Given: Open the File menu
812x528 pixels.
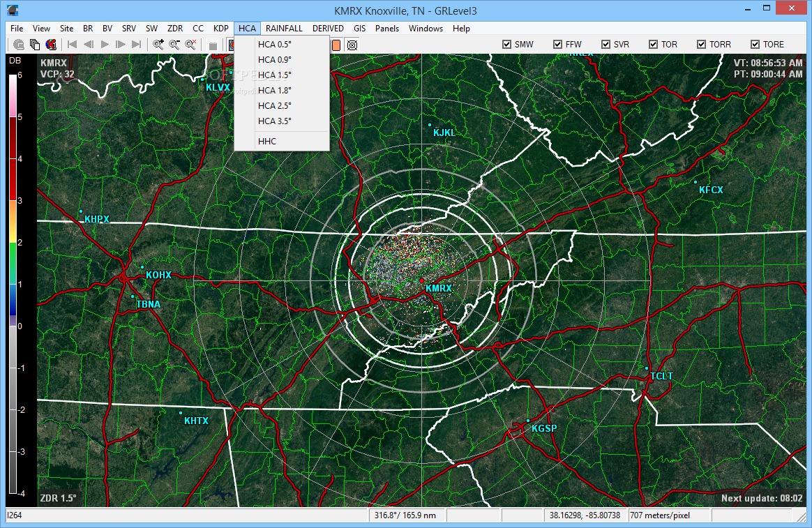Looking at the screenshot, I should click(17, 29).
